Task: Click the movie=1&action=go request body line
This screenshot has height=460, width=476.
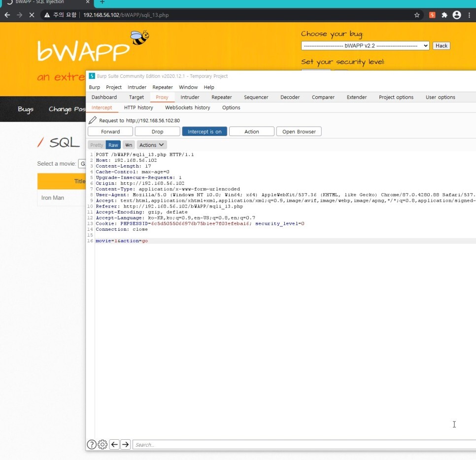Action: point(122,241)
